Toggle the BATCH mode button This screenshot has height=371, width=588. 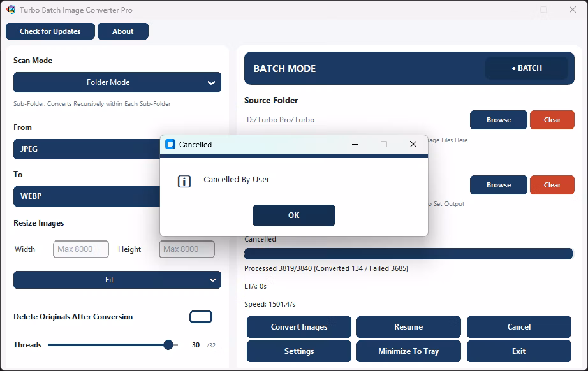pyautogui.click(x=527, y=68)
